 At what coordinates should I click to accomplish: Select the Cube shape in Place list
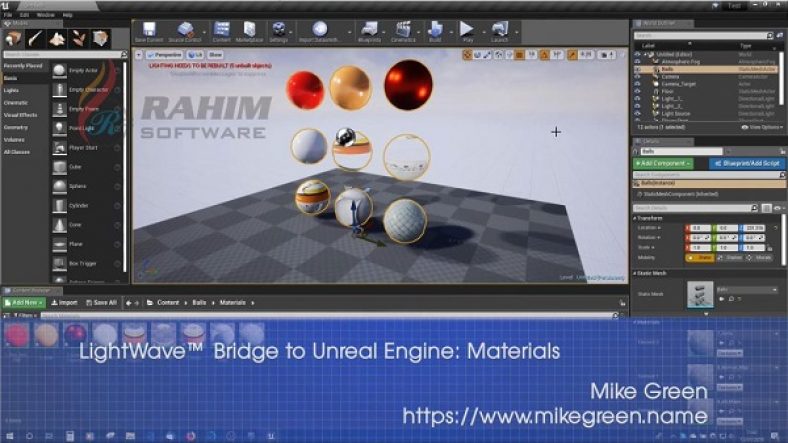(x=86, y=167)
